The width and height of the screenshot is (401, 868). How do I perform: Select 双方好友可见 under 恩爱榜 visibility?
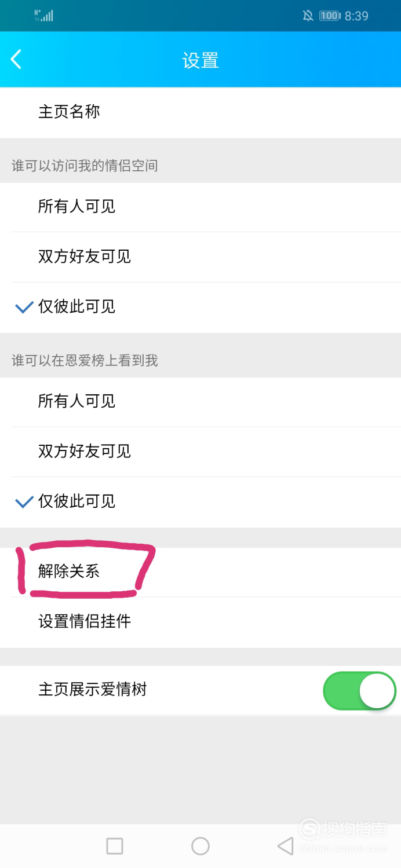[200, 452]
